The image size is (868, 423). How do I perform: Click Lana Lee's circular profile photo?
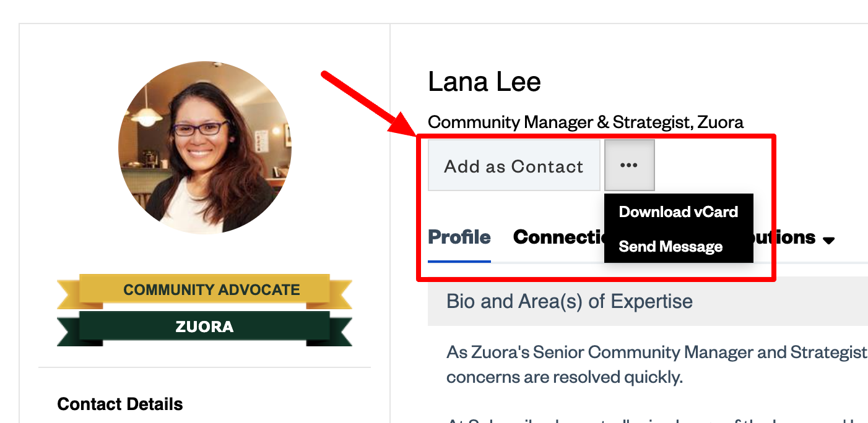tap(204, 148)
